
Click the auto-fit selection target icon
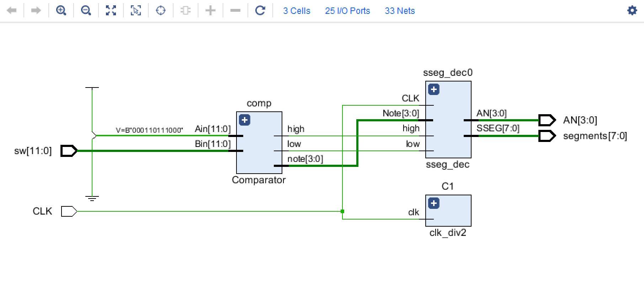[x=161, y=11]
